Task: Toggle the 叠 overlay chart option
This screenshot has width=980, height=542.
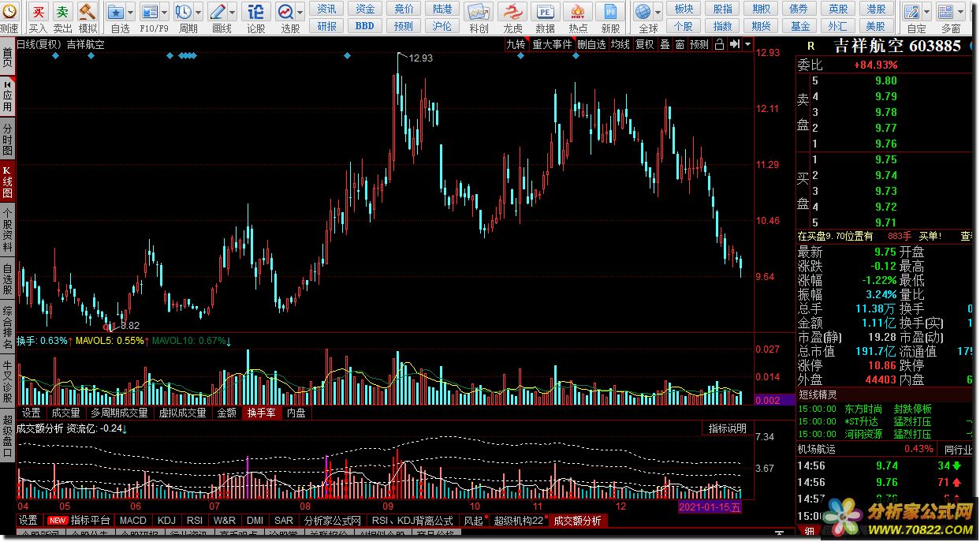Action: pyautogui.click(x=665, y=45)
